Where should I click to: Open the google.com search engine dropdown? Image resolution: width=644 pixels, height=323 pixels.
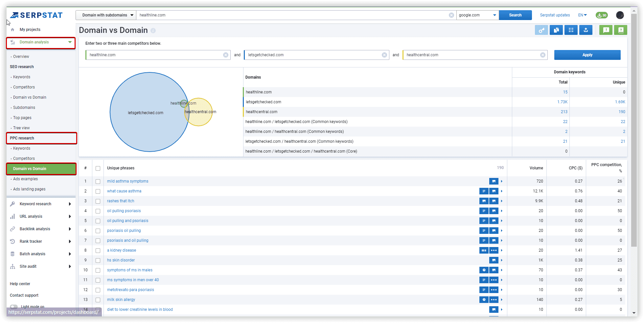(477, 15)
